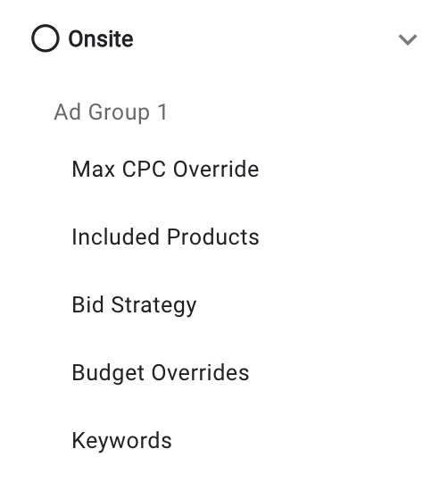Click the word Override in Max CPC Override

[216, 169]
